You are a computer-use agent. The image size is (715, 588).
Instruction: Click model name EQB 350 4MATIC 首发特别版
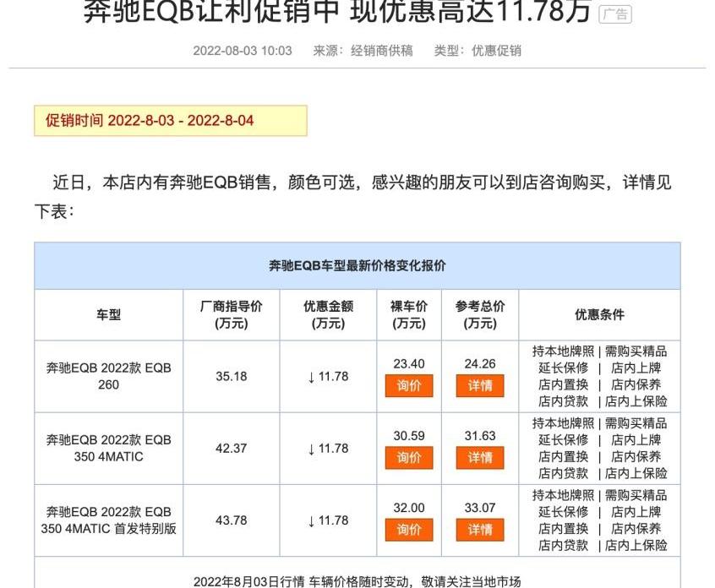click(108, 520)
